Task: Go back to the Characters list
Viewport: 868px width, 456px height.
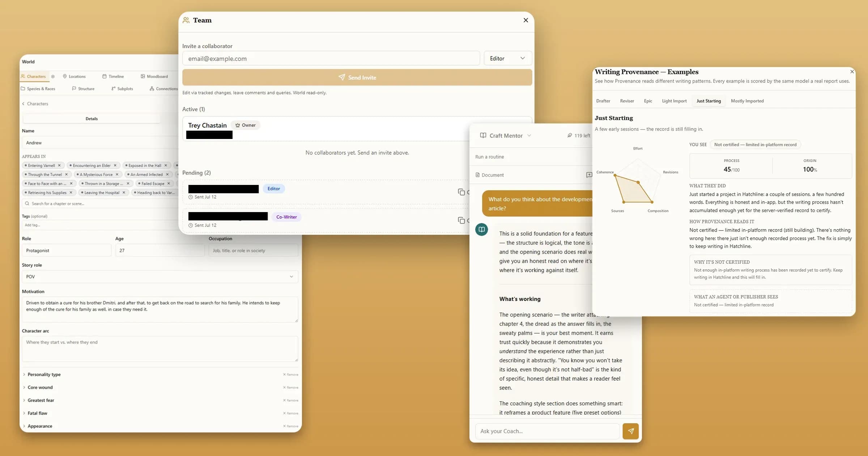Action: (x=35, y=104)
